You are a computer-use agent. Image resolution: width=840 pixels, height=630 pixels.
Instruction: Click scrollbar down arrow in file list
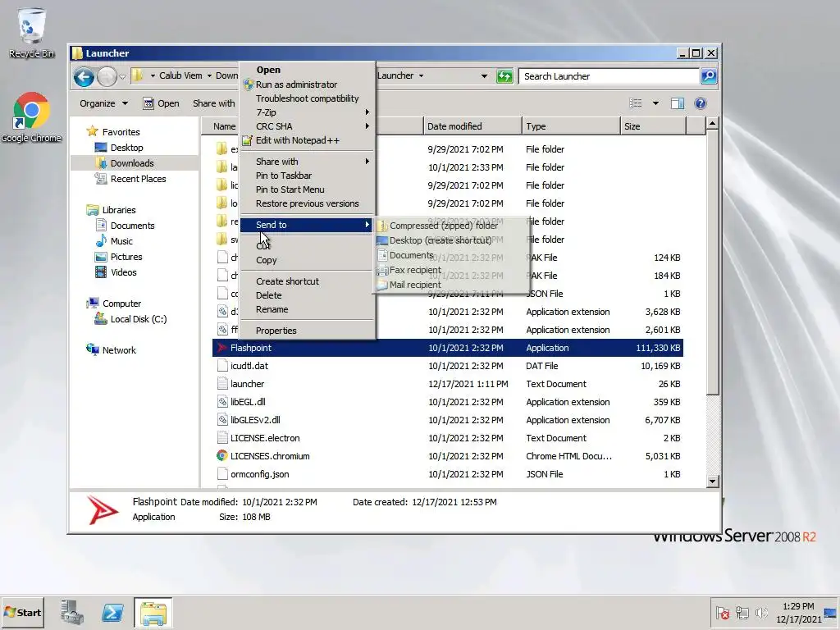712,481
